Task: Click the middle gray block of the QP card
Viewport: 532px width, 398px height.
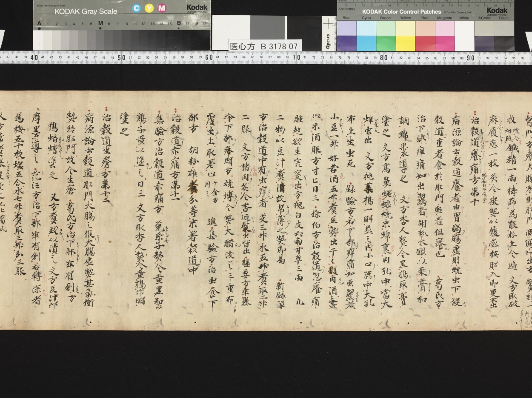Action: tap(268, 28)
